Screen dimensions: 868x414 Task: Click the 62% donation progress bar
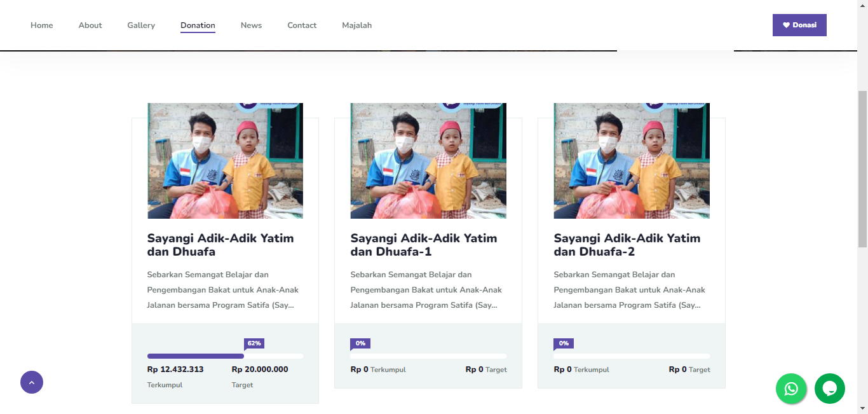(225, 356)
